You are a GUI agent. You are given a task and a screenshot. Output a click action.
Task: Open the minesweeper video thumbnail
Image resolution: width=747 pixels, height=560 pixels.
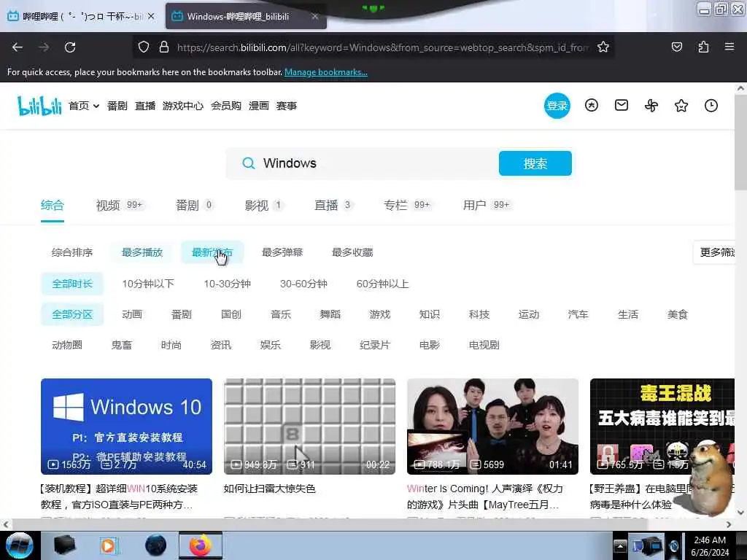pyautogui.click(x=309, y=426)
